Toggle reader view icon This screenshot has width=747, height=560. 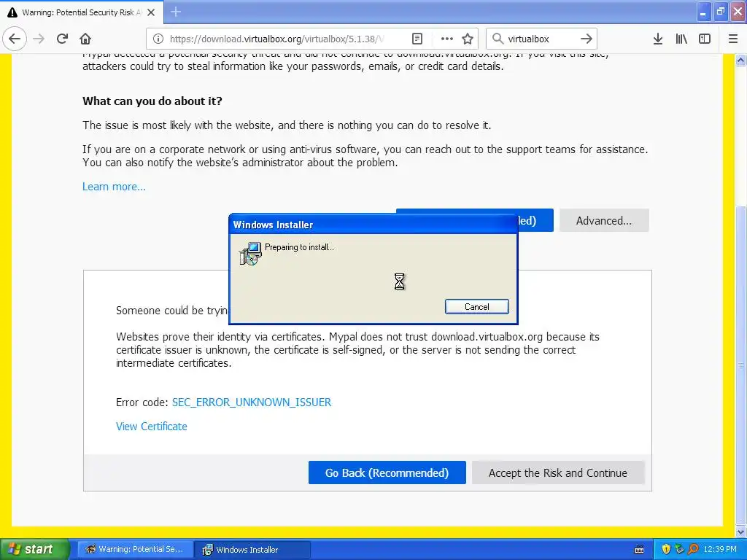pos(417,39)
